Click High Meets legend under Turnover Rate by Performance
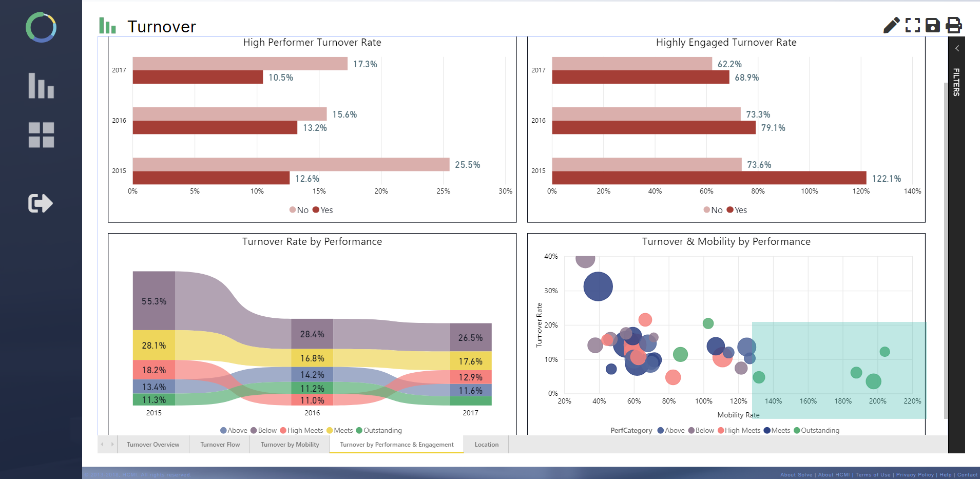This screenshot has width=980, height=479. [301, 430]
